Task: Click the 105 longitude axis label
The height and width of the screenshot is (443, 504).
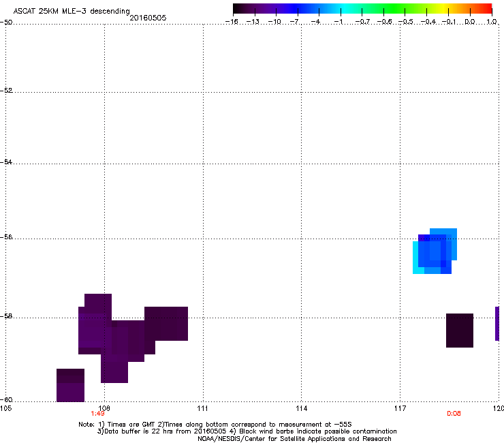Action: [5, 408]
